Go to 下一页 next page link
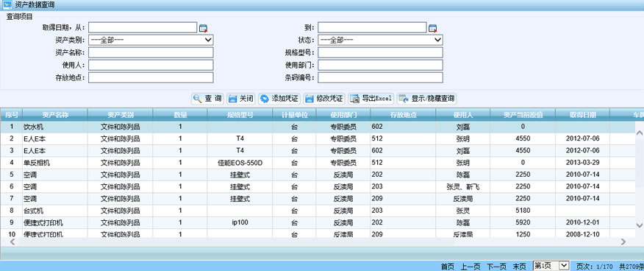Screen dimensions: 644x271 [x=496, y=267]
